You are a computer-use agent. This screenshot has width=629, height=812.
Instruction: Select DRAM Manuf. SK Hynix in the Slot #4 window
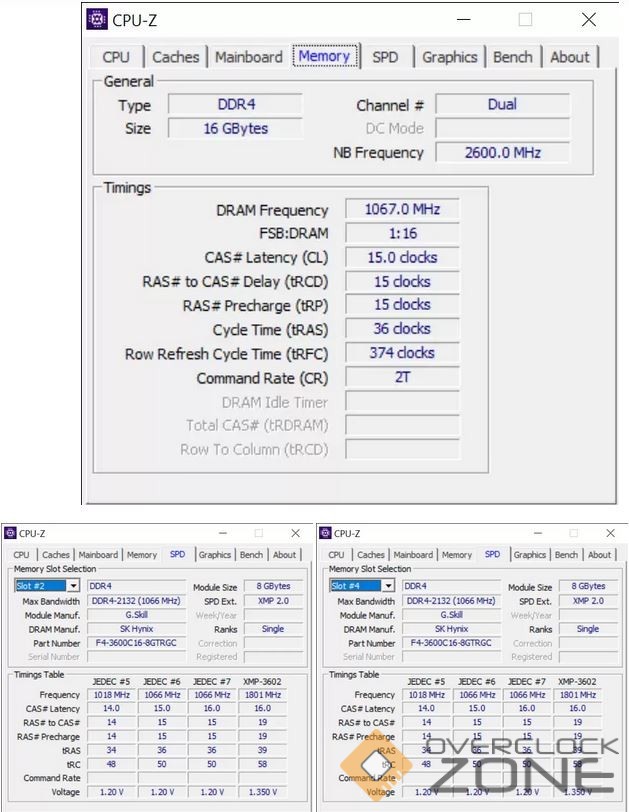pyautogui.click(x=451, y=629)
